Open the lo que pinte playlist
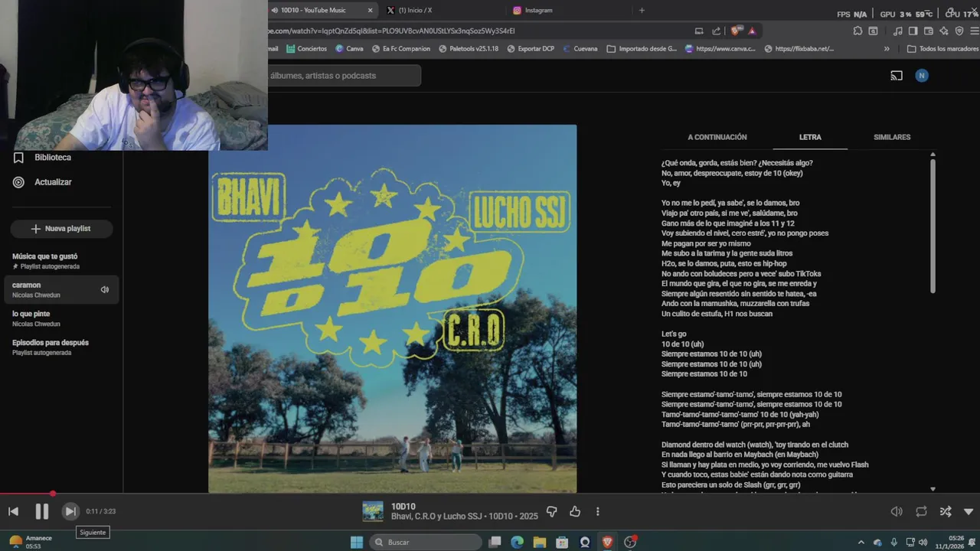The height and width of the screenshot is (551, 980). coord(61,318)
